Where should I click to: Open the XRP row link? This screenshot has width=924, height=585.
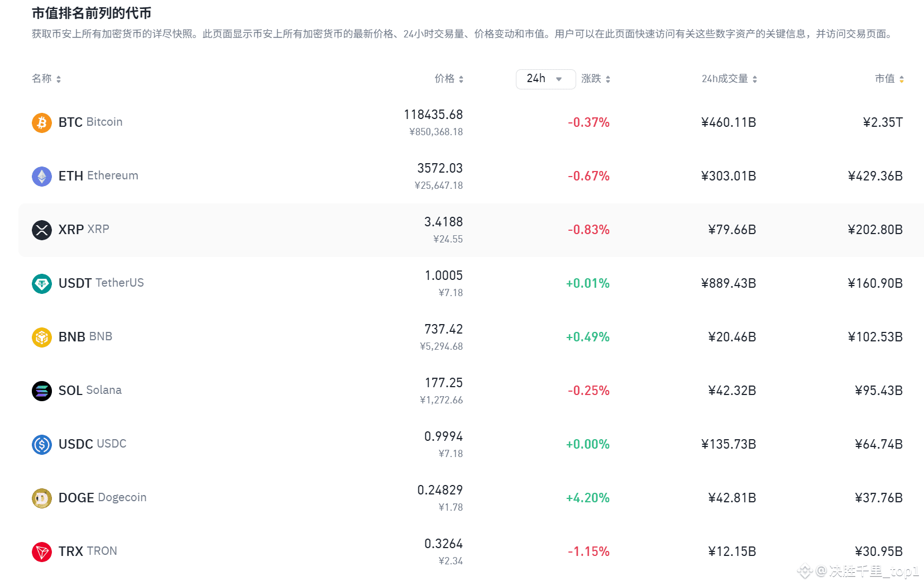pyautogui.click(x=471, y=230)
